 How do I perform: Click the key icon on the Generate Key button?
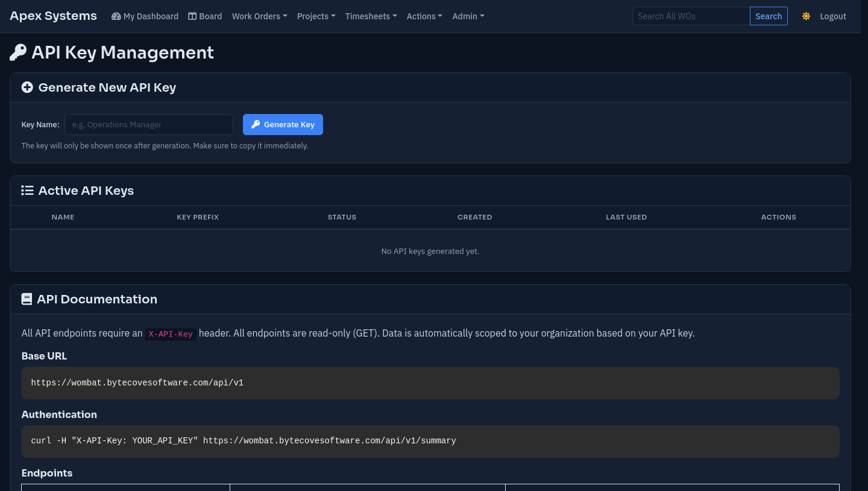256,124
